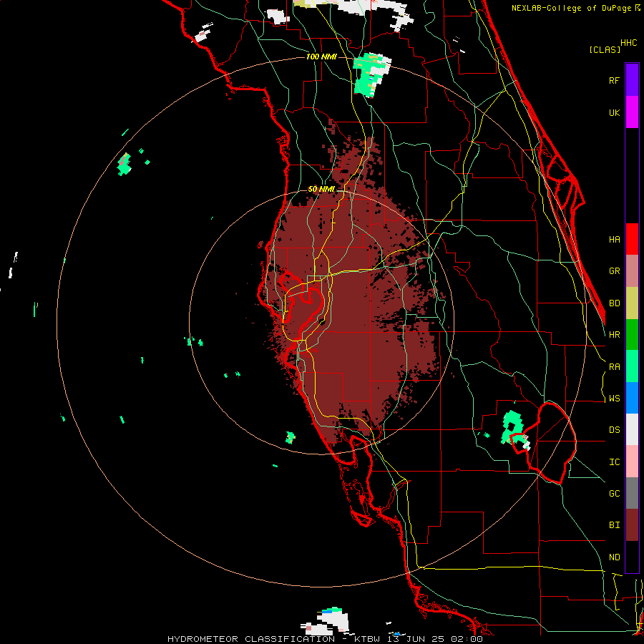The height and width of the screenshot is (644, 644).
Task: Click the 100 NMI range ring label
Action: coord(321,57)
